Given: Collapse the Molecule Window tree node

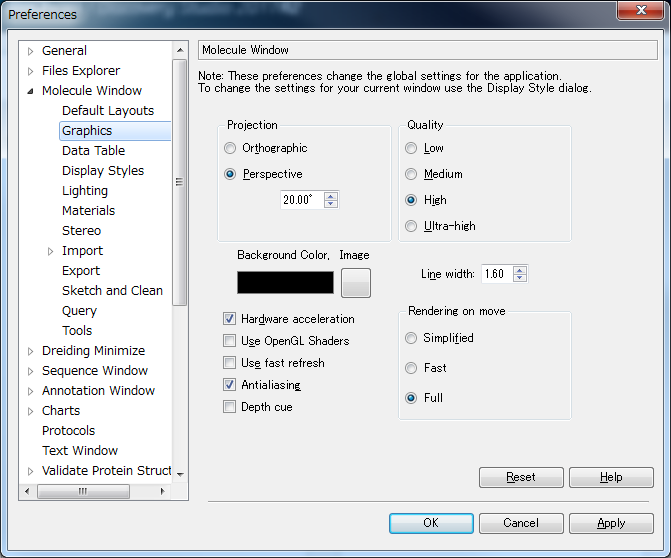Looking at the screenshot, I should click(x=30, y=91).
